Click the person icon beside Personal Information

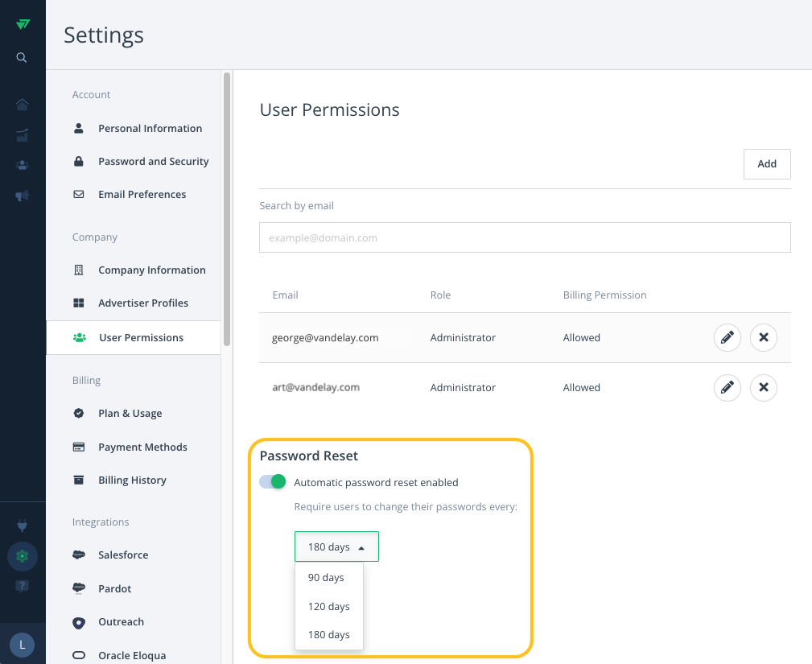pos(79,128)
